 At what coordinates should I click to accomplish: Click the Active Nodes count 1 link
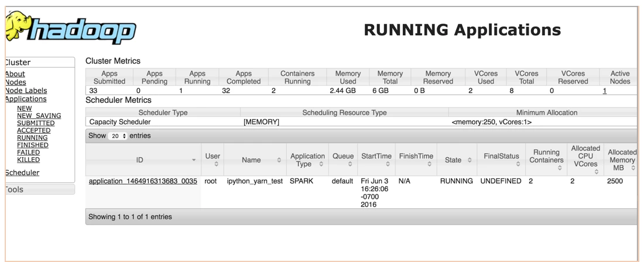(605, 91)
